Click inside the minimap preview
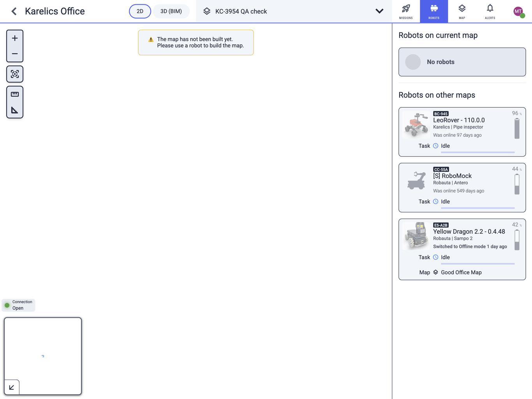532x399 pixels. [x=43, y=356]
